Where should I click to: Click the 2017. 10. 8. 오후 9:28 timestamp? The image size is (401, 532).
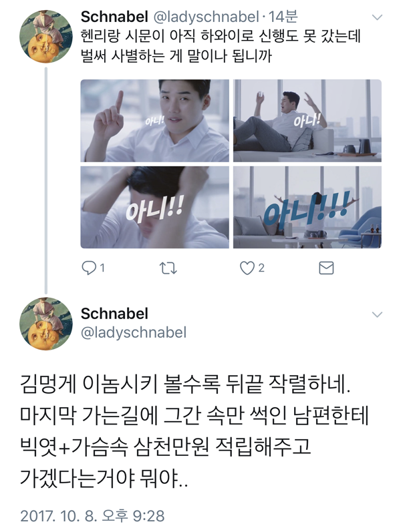pyautogui.click(x=92, y=516)
